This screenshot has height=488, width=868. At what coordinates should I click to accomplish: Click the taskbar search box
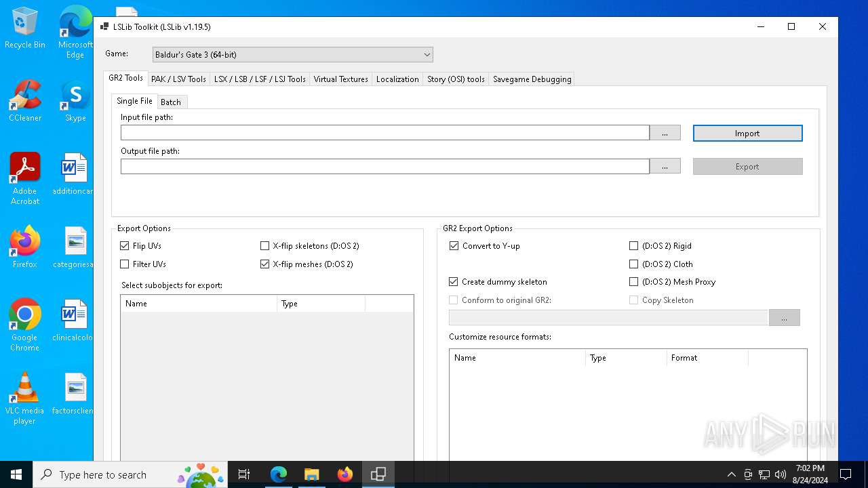pyautogui.click(x=131, y=474)
